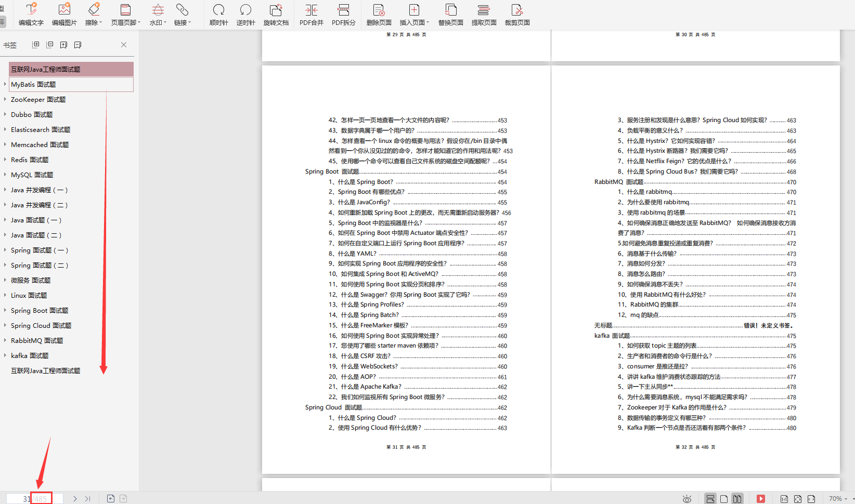Click 裁剪页面 crop page
The width and height of the screenshot is (855, 504).
pos(517,15)
